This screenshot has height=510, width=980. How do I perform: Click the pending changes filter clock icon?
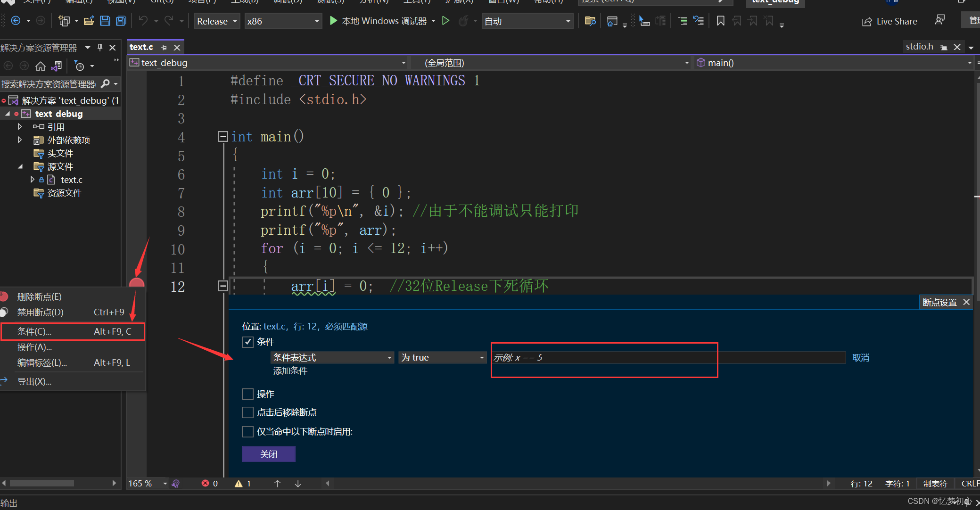79,66
